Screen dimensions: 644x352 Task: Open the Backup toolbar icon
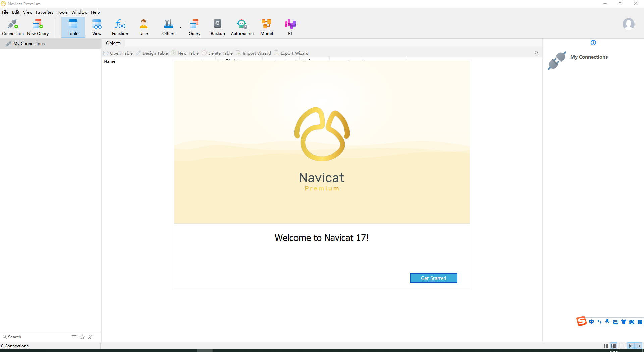click(218, 27)
